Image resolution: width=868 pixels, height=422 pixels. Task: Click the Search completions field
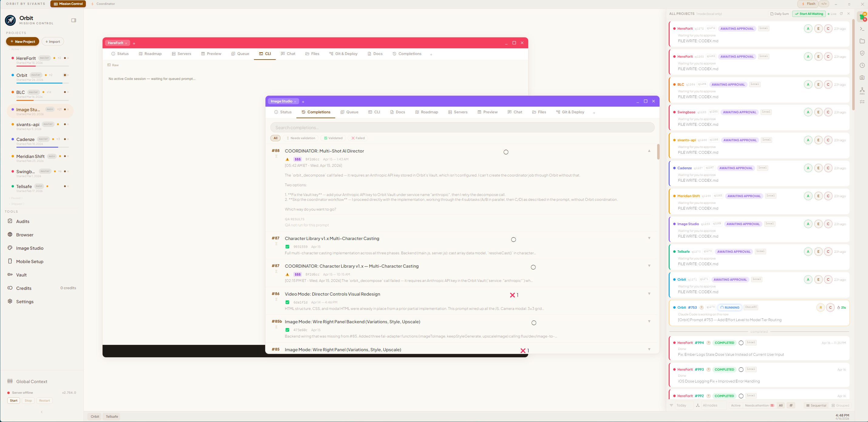point(462,128)
